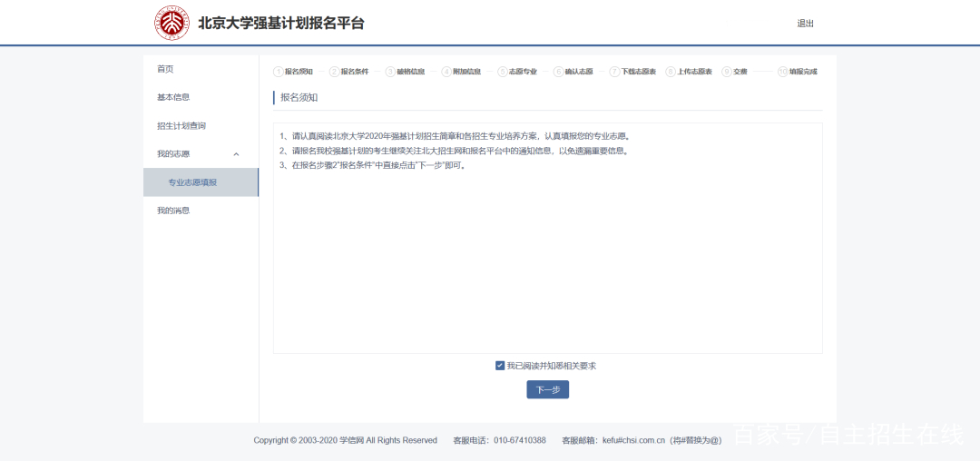Click step 2 报名条件 in progress bar

click(x=348, y=72)
